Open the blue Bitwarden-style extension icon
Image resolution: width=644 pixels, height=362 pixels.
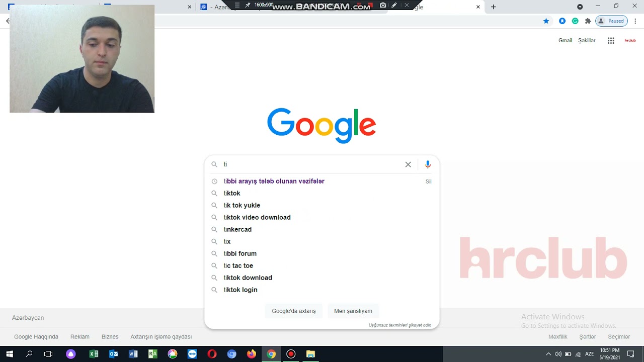(x=562, y=21)
